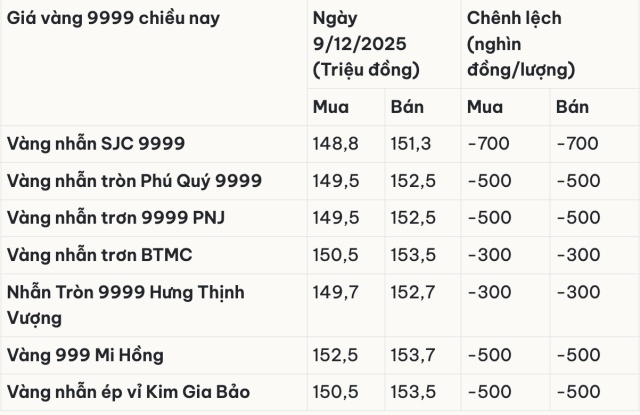Select SJC 9999 buy price 148,8
This screenshot has height=415, width=640.
tap(332, 143)
